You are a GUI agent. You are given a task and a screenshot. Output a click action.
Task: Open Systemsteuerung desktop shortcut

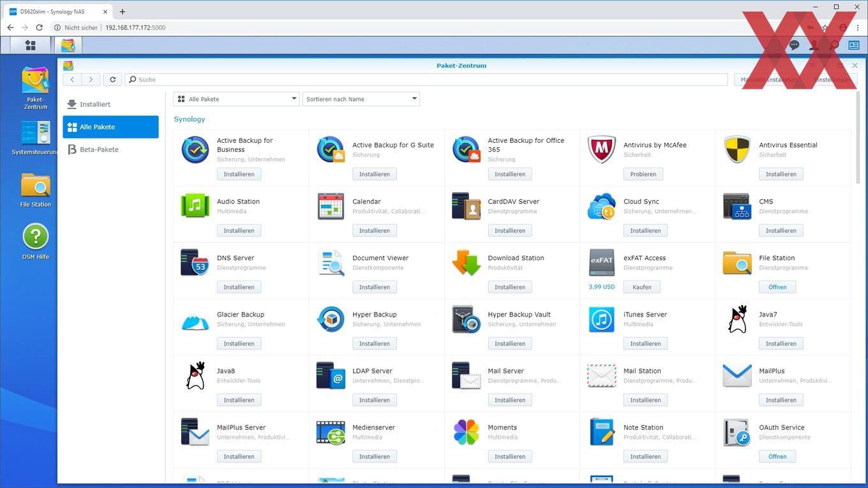click(x=35, y=138)
